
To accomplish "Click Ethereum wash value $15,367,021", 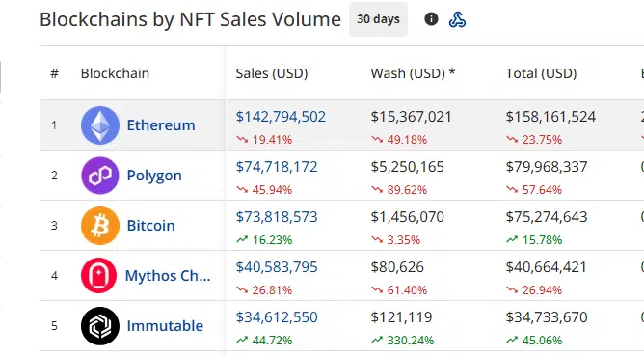I will 411,117.
